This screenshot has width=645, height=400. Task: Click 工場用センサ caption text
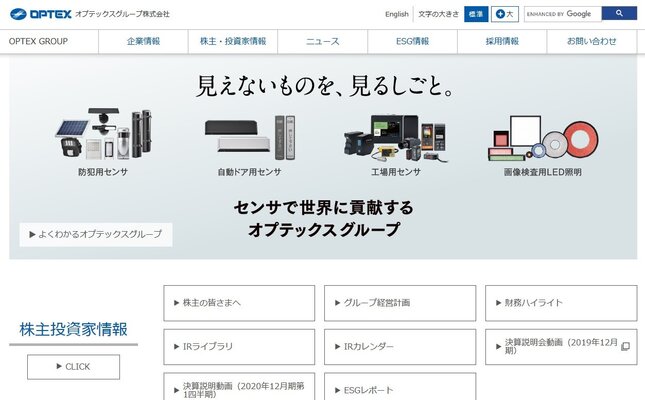[396, 172]
